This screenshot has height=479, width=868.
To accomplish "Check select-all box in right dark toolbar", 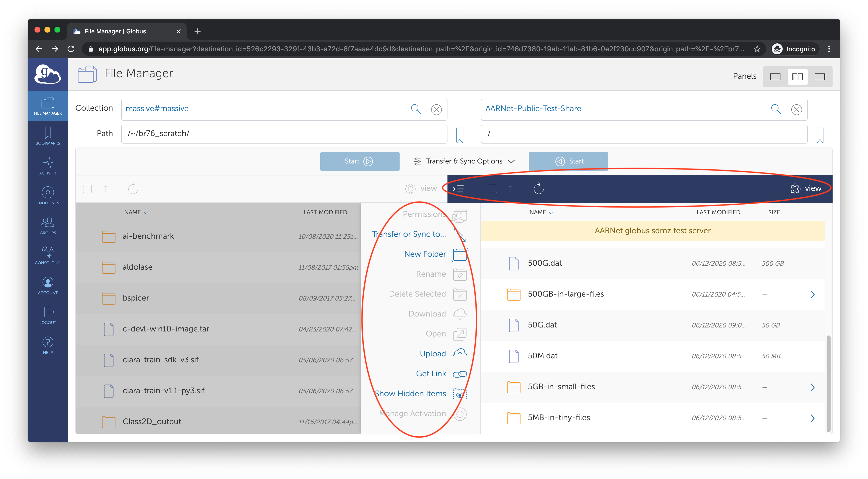I will 492,189.
